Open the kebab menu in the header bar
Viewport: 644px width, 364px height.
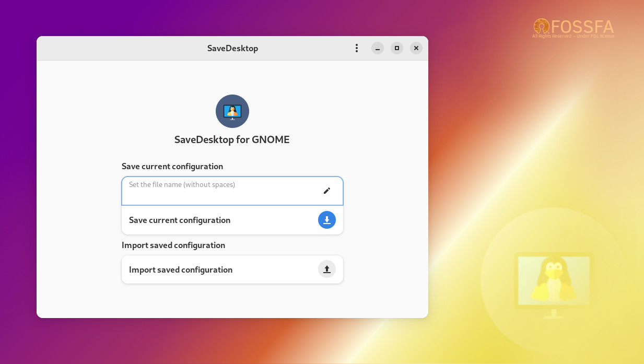click(x=357, y=48)
